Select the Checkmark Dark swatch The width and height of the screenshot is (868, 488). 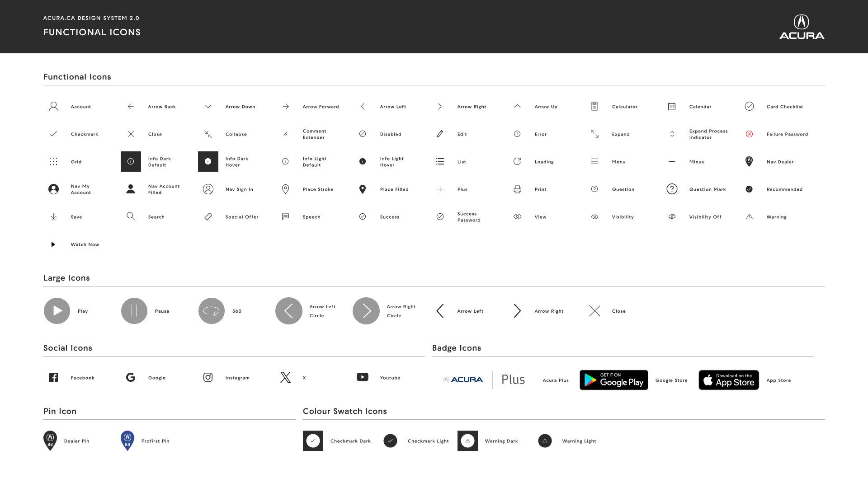pyautogui.click(x=313, y=441)
